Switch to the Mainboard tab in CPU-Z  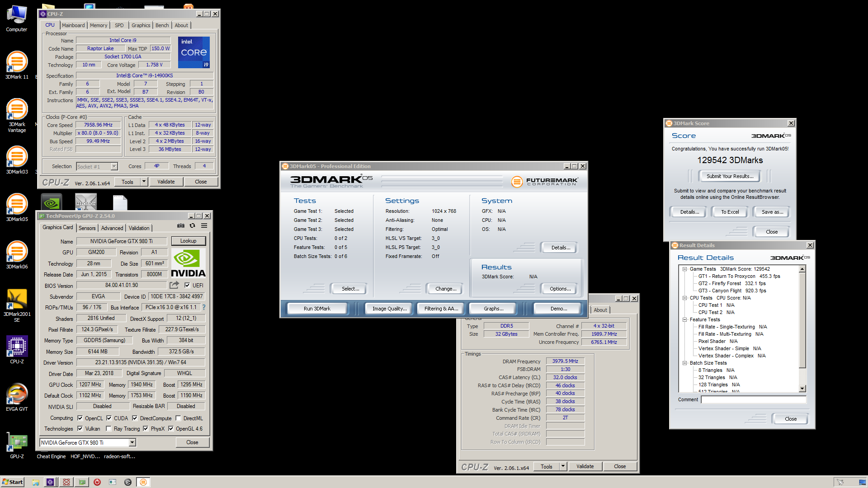coord(73,25)
